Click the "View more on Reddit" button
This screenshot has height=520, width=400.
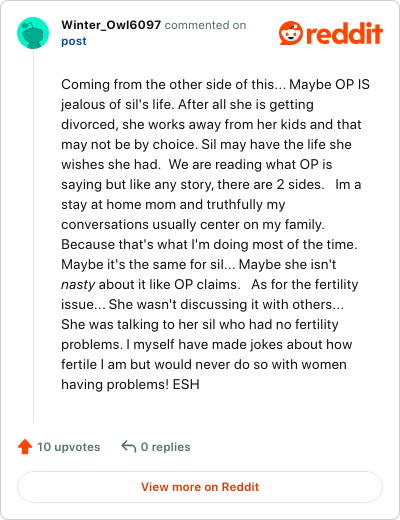tap(200, 487)
